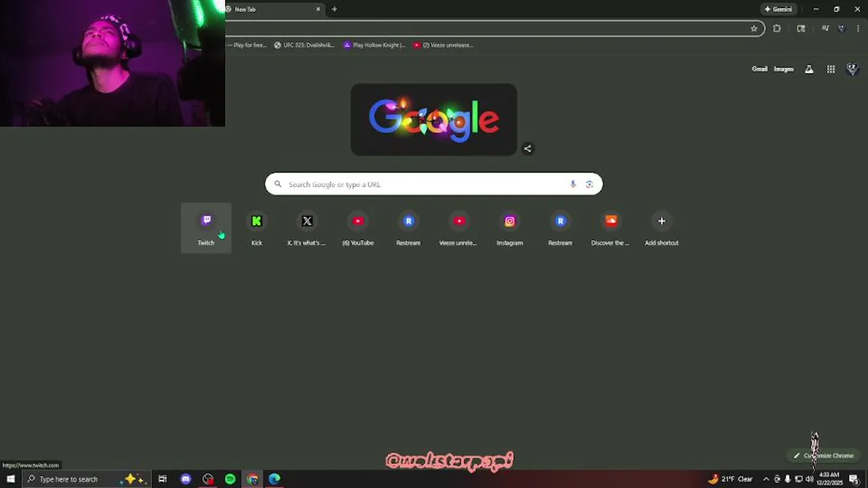Viewport: 868px width, 488px height.
Task: Open a new tab with plus button
Action: pos(334,9)
